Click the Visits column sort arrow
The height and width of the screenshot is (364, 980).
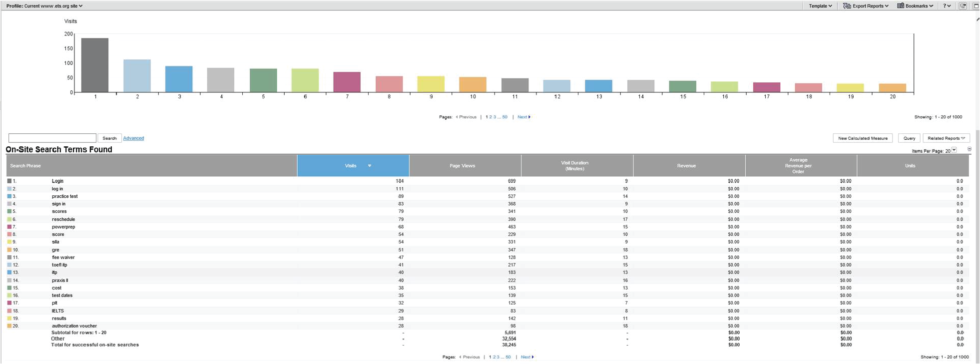(x=370, y=166)
